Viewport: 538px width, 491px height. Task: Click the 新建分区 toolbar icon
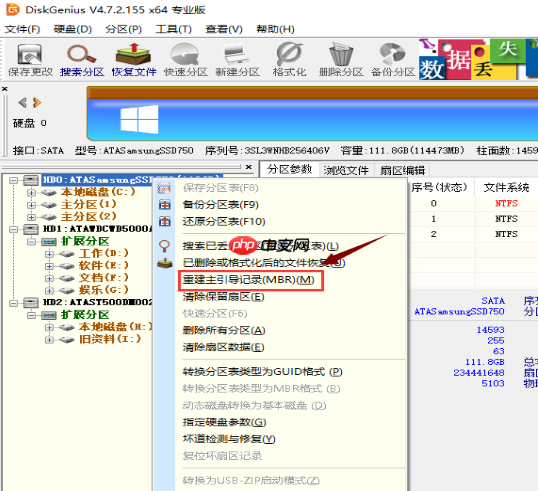click(236, 54)
